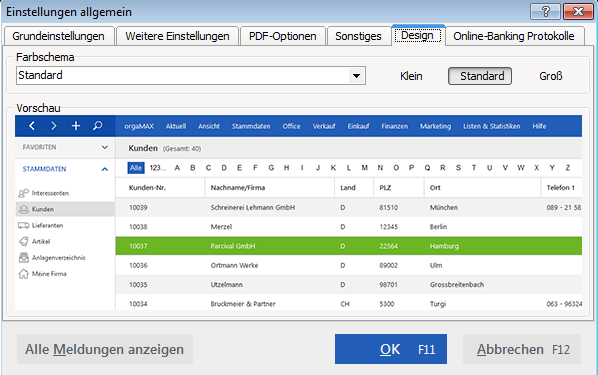The height and width of the screenshot is (375, 598).
Task: Click the highlighted Parcival GmbH row
Action: pyautogui.click(x=349, y=246)
